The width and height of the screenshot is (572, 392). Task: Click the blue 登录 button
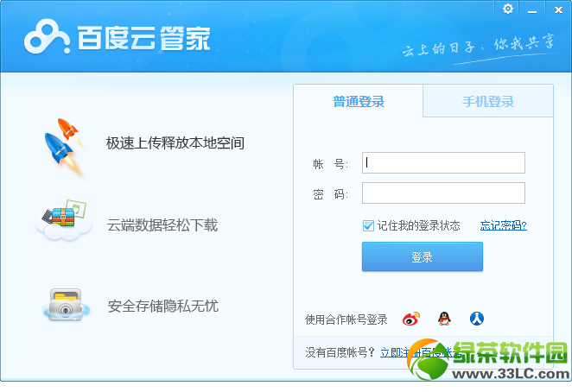click(x=422, y=256)
